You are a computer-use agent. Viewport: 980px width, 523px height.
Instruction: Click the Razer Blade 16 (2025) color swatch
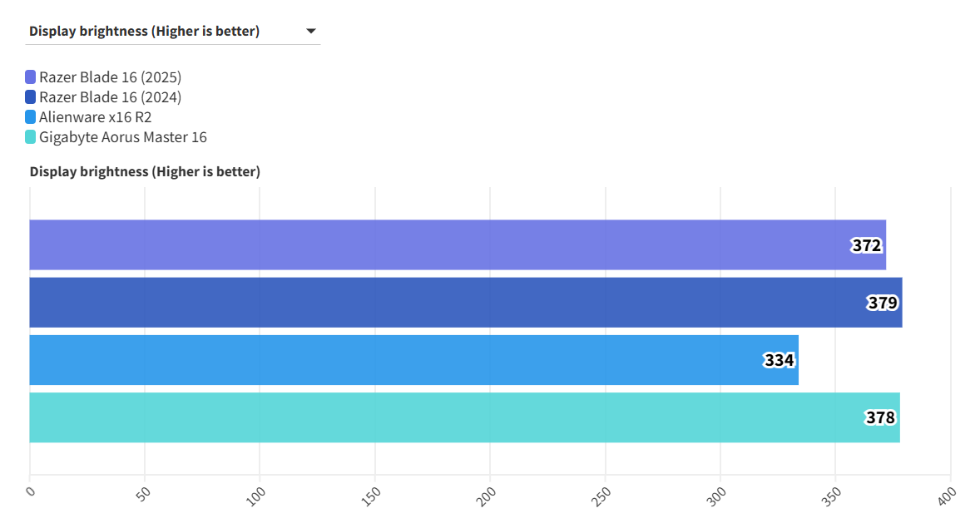pos(31,77)
